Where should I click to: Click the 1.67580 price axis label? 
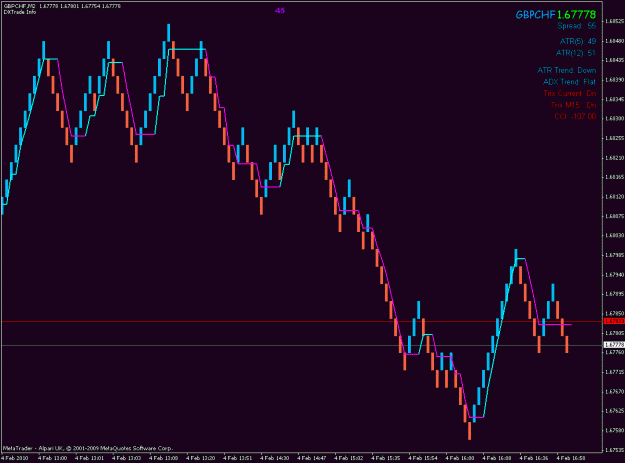[614, 430]
